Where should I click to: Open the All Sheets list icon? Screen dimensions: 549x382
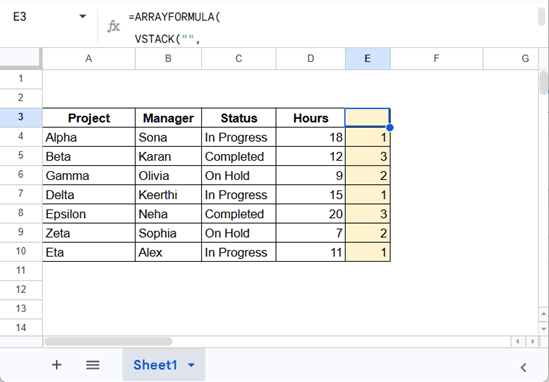tap(93, 365)
